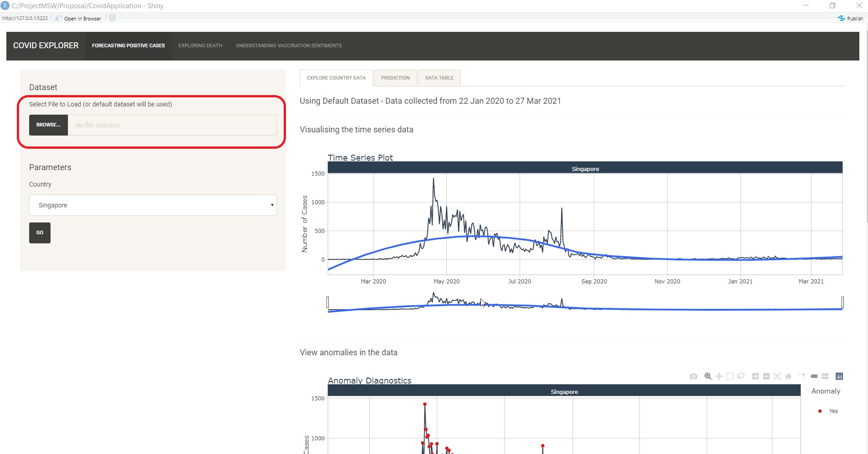Download plot as PNG using camera icon
This screenshot has height=454, width=868.
point(693,376)
